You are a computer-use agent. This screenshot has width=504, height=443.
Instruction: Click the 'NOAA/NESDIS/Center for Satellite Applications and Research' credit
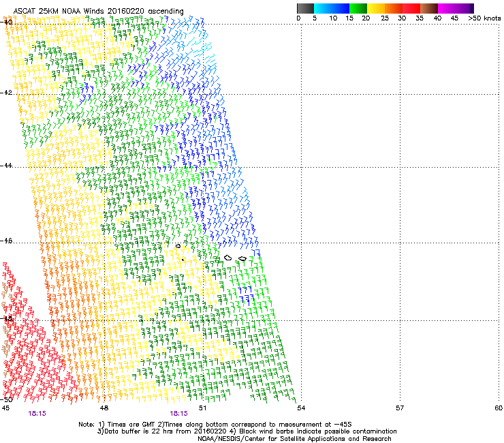[294, 439]
